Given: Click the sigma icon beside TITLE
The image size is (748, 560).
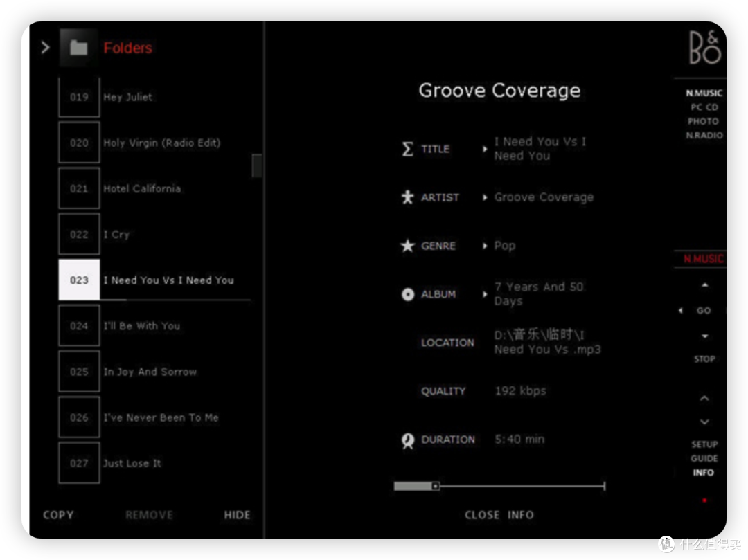Looking at the screenshot, I should tap(407, 149).
